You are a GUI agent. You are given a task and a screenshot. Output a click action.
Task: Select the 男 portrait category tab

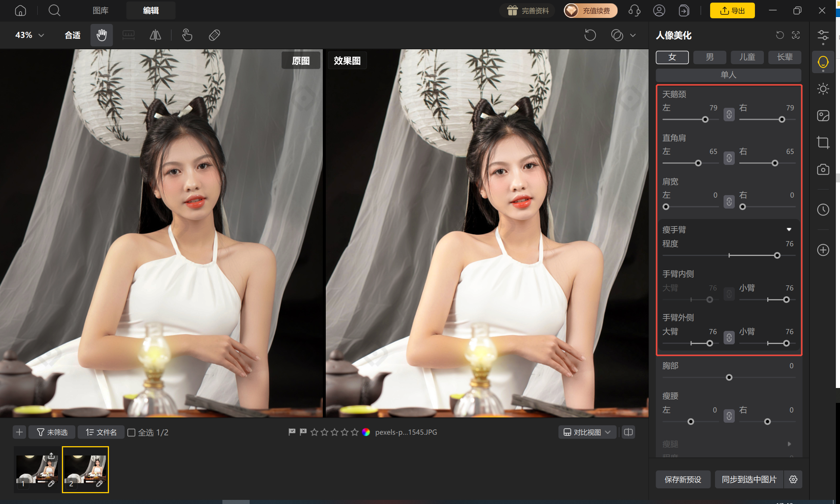tap(709, 57)
